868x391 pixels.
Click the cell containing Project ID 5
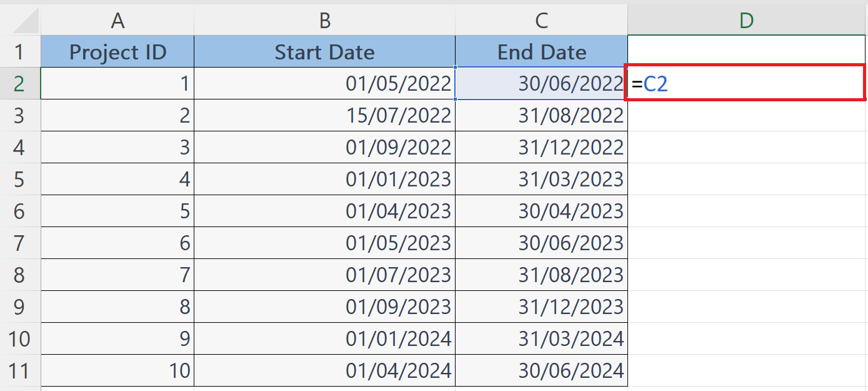116,211
